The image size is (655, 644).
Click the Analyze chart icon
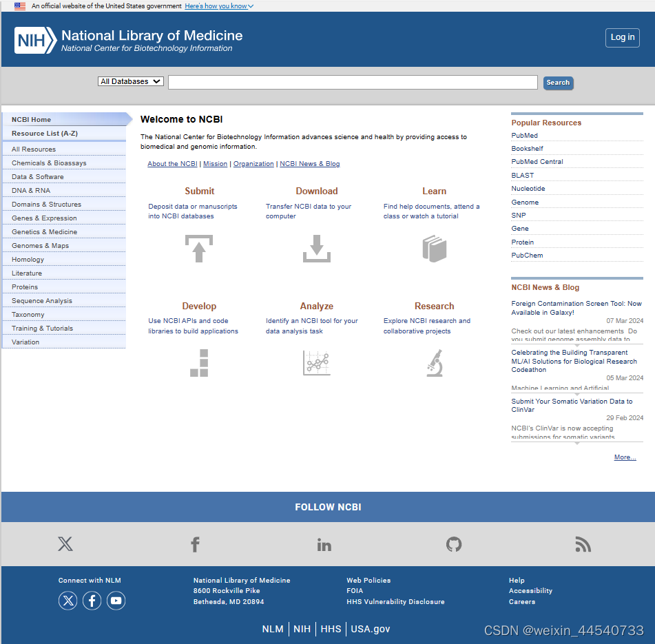tap(317, 363)
